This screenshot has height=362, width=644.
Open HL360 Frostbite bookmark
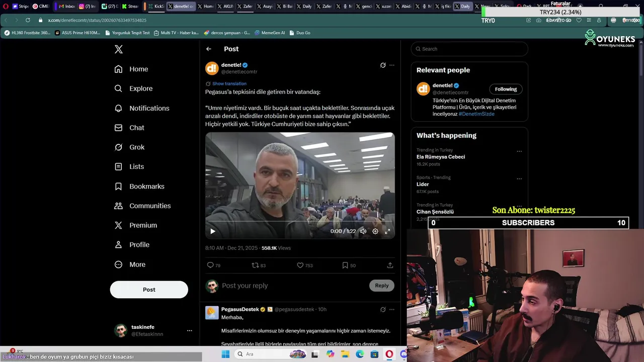click(x=28, y=33)
